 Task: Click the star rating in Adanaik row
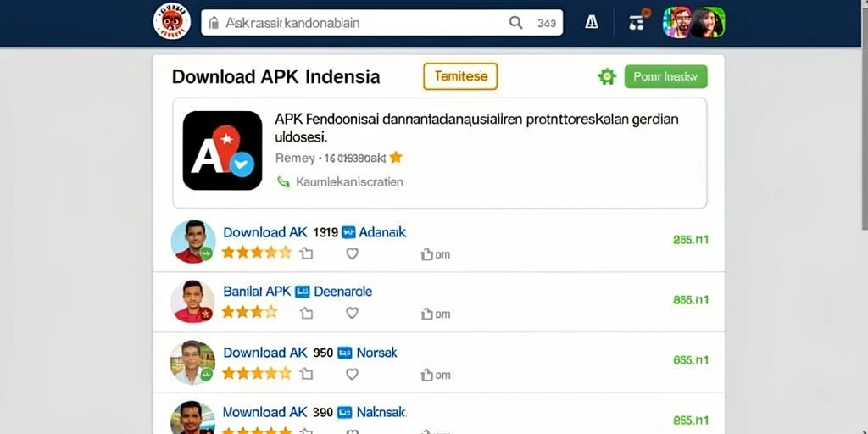click(x=256, y=253)
